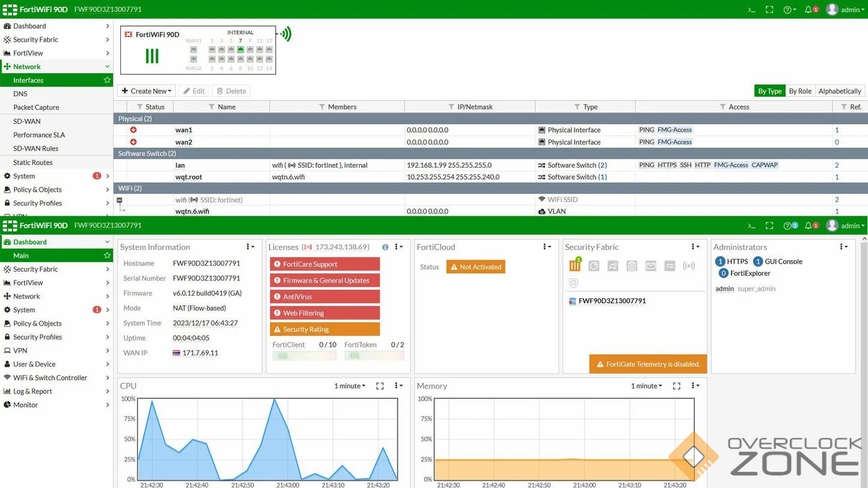
Task: Click filter icon on Access column
Action: pyautogui.click(x=723, y=107)
